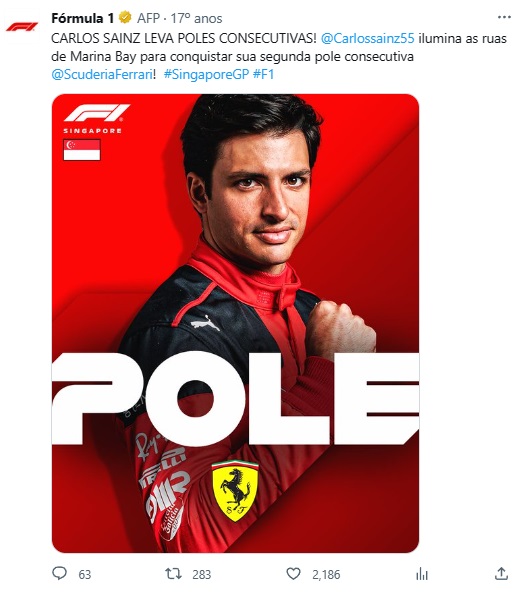Open the #F1 hashtag
This screenshot has width=521, height=593.
click(x=263, y=74)
